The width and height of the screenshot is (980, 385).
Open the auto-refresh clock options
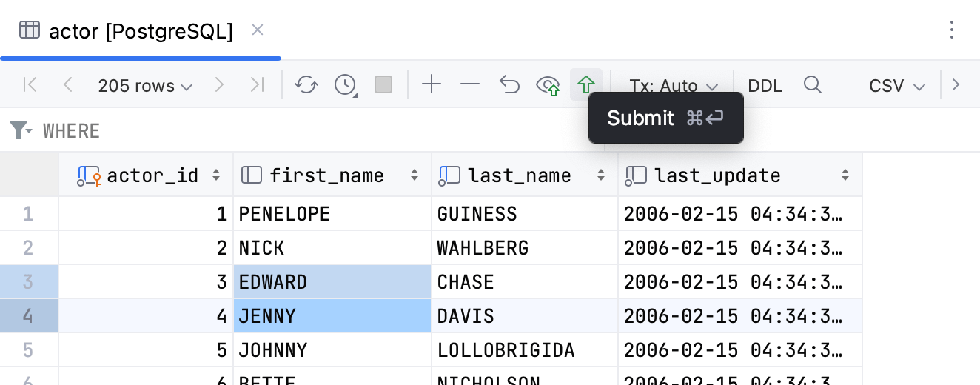click(346, 85)
